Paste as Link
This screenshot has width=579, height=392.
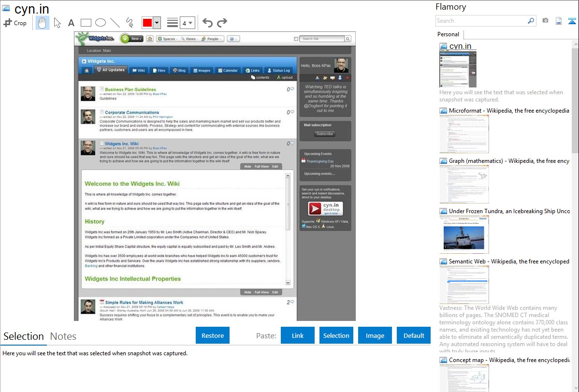pyautogui.click(x=298, y=335)
